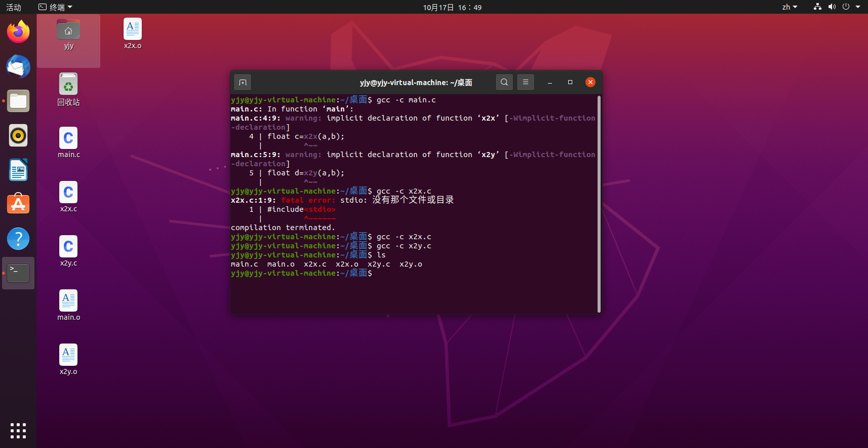The width and height of the screenshot is (868, 448).
Task: Open the Files manager in dock
Action: point(18,101)
